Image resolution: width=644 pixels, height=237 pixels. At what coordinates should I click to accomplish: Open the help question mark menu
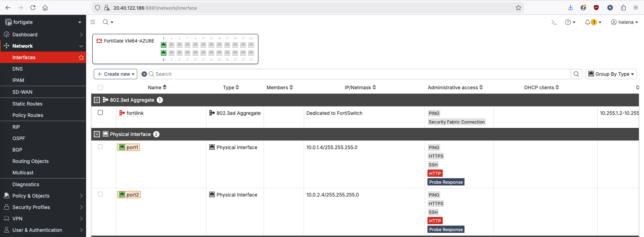568,22
